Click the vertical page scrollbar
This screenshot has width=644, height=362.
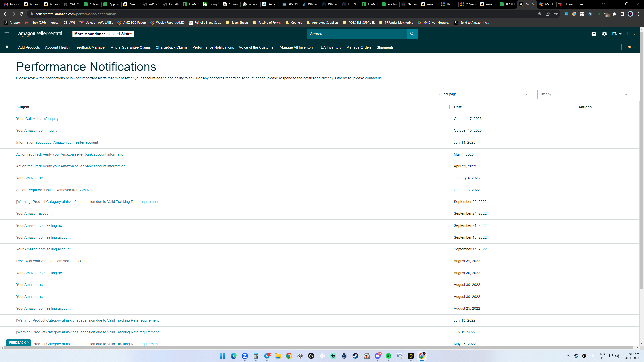641,161
